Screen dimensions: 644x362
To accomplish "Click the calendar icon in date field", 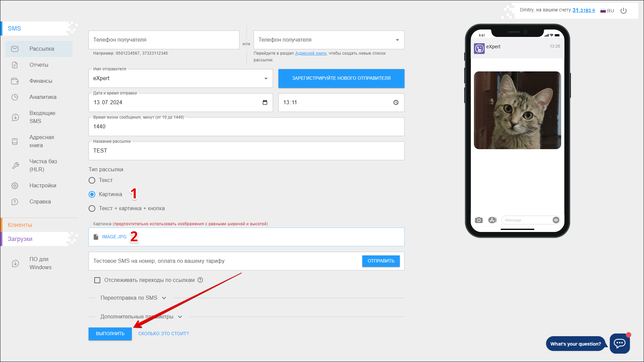I will 265,103.
